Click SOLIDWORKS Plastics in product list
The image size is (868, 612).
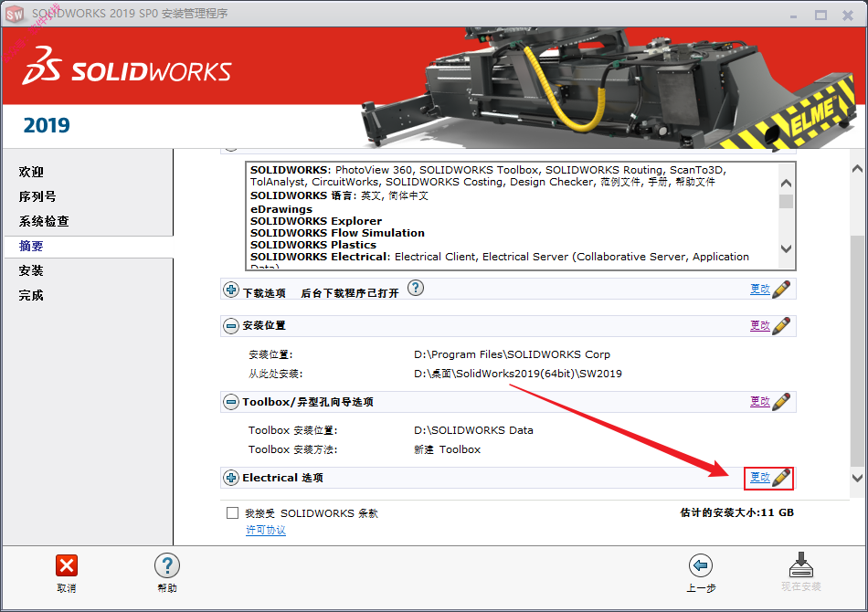(312, 245)
